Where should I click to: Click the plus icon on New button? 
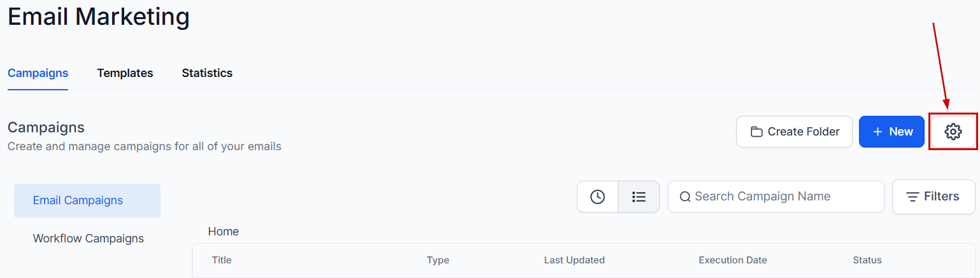877,132
